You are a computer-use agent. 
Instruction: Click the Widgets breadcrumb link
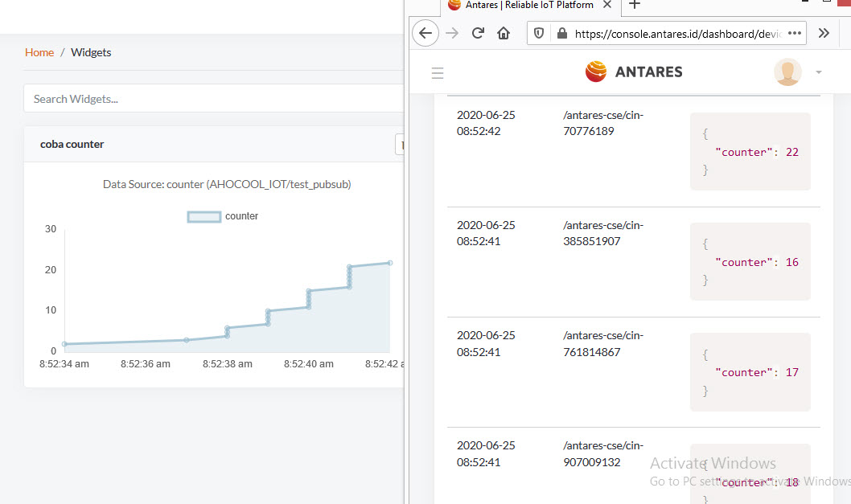click(90, 51)
